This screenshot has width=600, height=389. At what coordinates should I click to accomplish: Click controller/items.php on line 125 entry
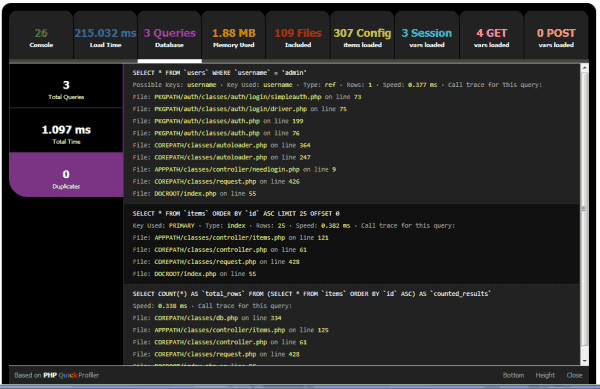click(x=230, y=330)
